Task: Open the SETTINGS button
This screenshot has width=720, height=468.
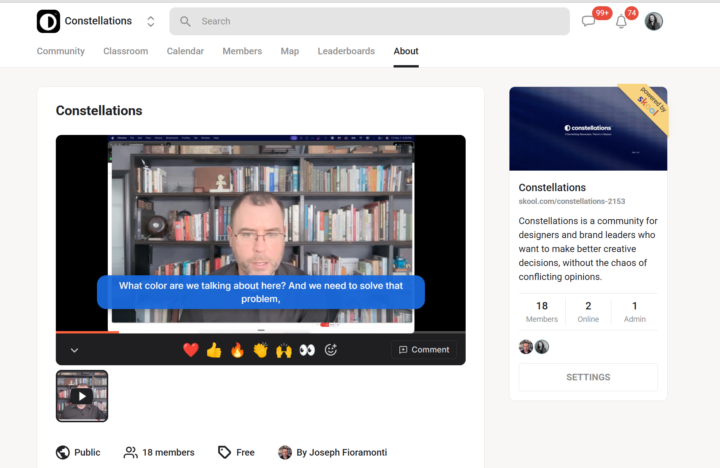Action: click(588, 377)
